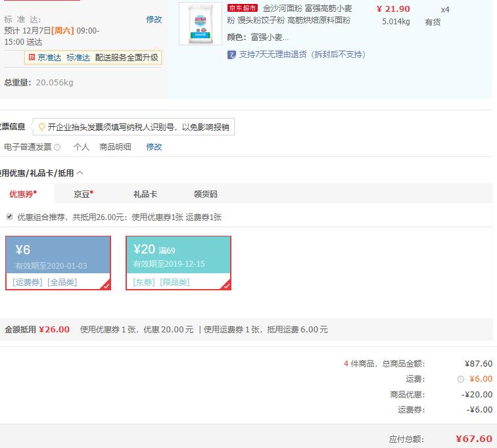Click the 修改 link next to delivery time
The image size is (497, 448).
[154, 20]
